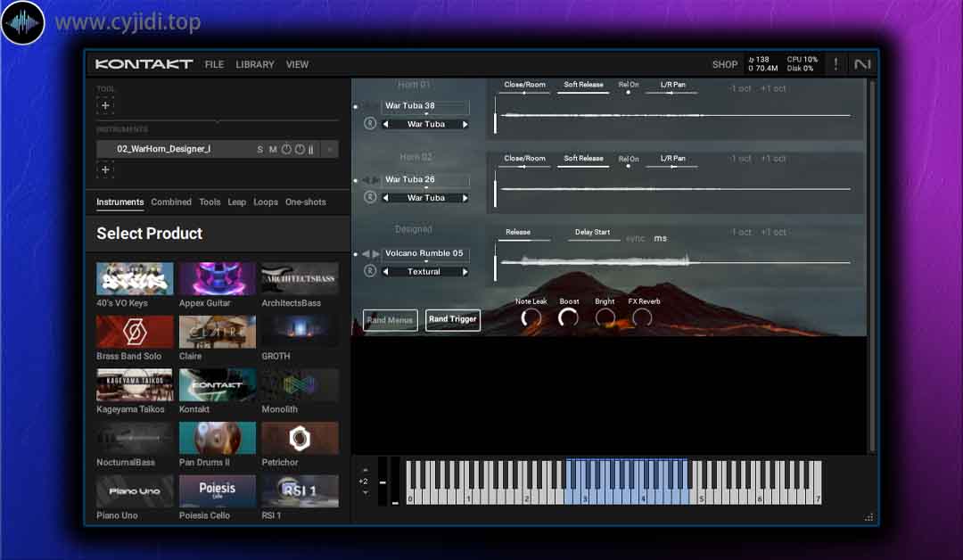This screenshot has width=963, height=560.
Task: Switch to the Leap tab
Action: 237,202
